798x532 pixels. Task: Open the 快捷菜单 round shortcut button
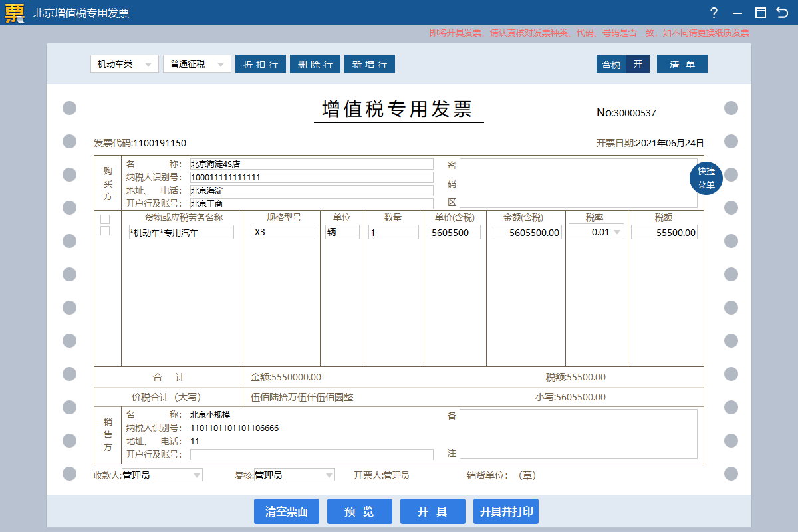pyautogui.click(x=706, y=178)
